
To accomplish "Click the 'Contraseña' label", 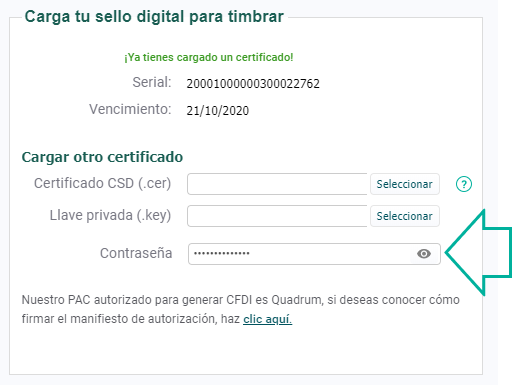I will (x=136, y=253).
